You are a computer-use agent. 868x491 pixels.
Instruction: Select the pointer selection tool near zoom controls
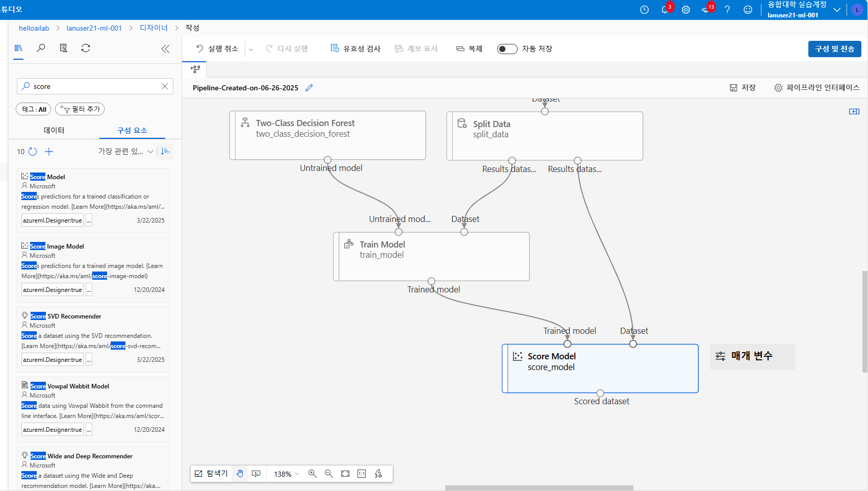[x=256, y=474]
